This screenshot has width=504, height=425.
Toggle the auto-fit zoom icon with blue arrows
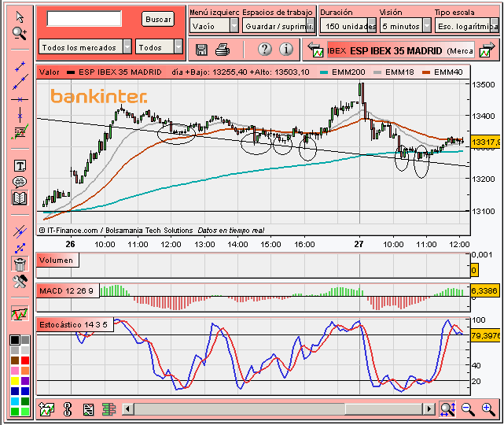click(x=447, y=409)
